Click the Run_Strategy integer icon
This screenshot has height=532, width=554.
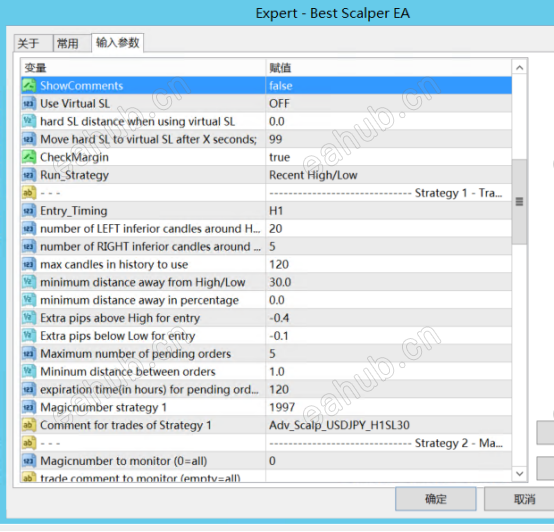coord(29,175)
